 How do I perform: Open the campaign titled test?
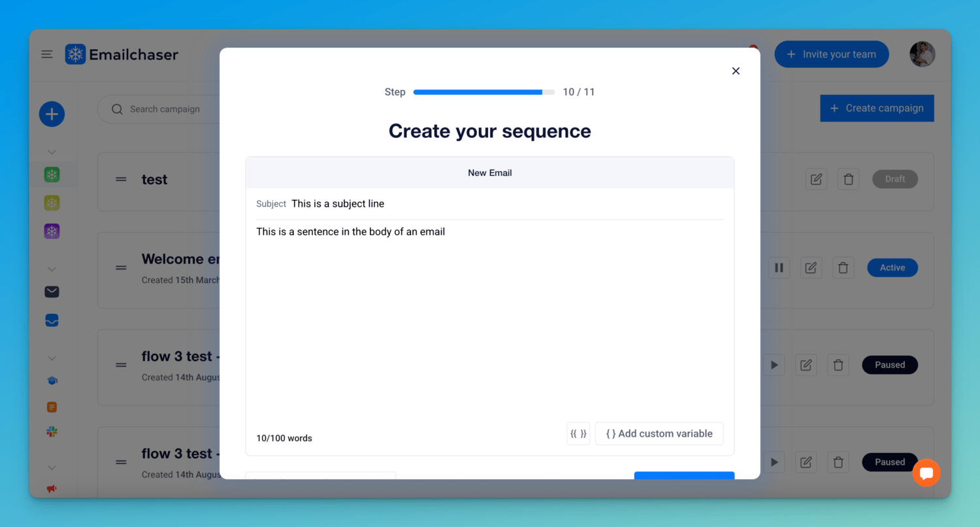tap(155, 179)
